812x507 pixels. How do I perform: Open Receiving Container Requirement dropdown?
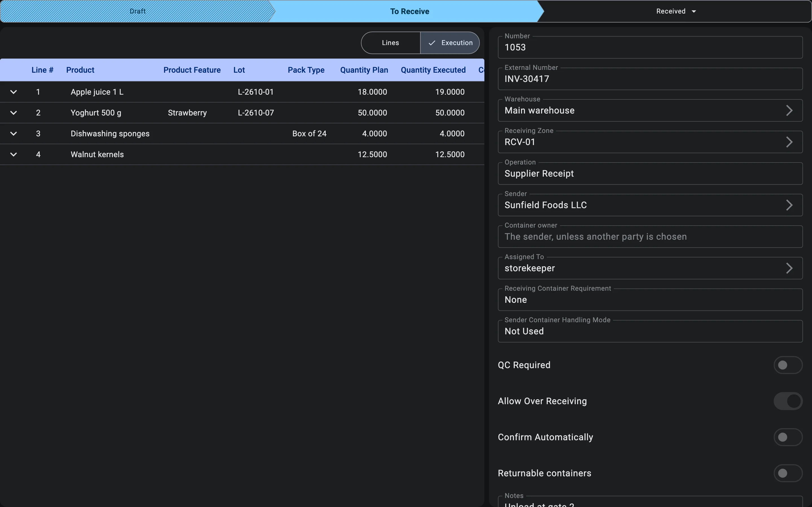click(x=650, y=299)
